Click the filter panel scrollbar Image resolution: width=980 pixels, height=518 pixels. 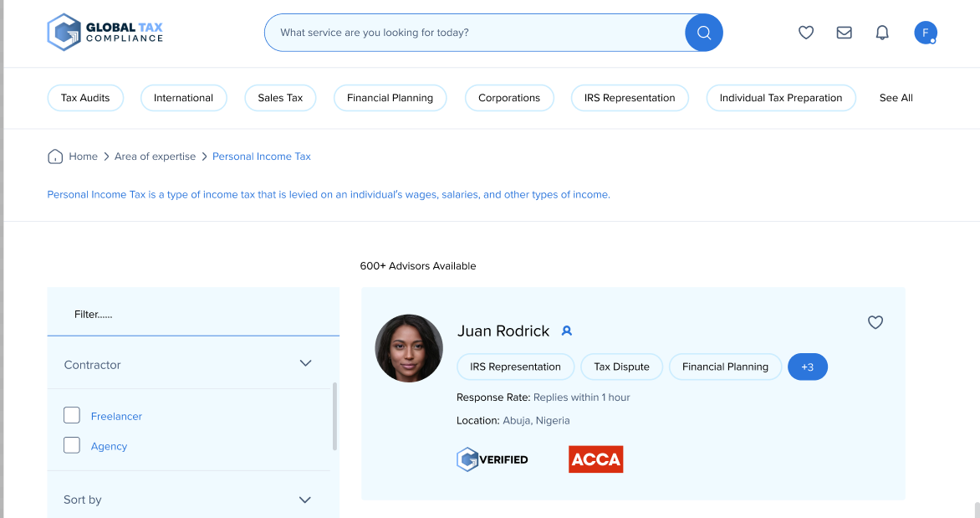click(x=335, y=417)
